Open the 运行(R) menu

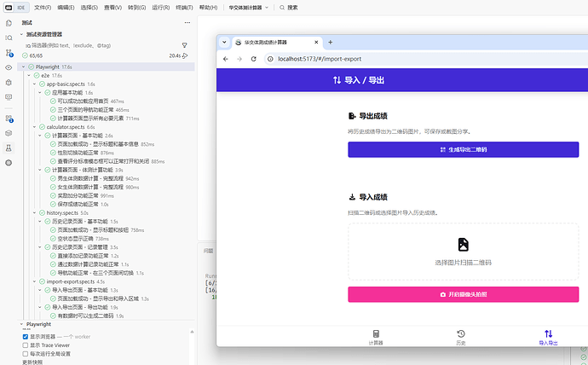point(160,8)
